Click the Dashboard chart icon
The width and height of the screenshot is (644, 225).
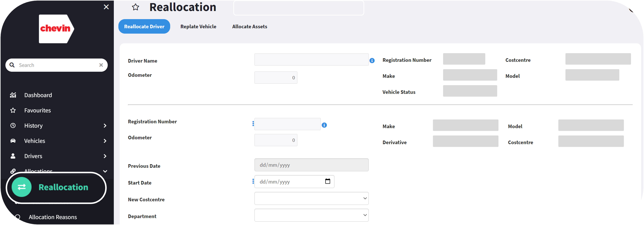[x=13, y=95]
